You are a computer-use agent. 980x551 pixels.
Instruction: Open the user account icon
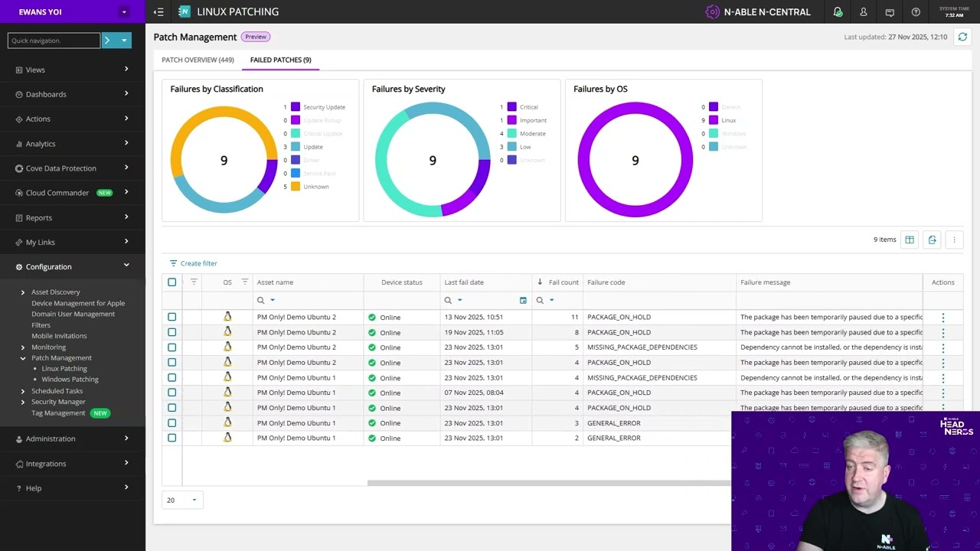click(x=864, y=12)
